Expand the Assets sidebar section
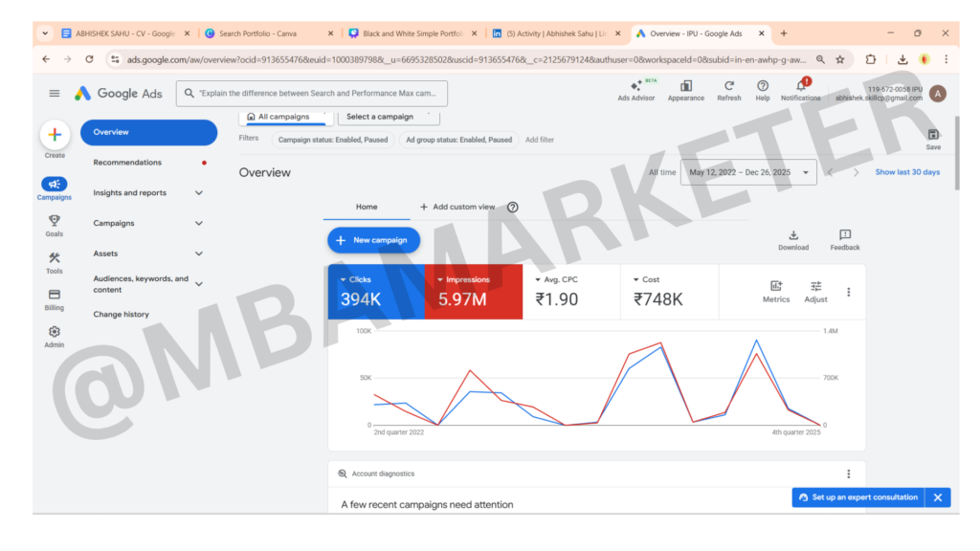 [x=199, y=253]
